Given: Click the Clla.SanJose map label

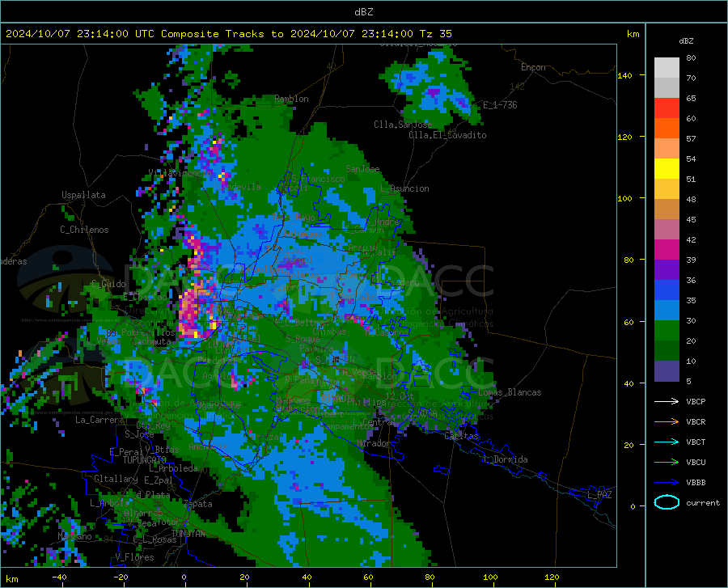Looking at the screenshot, I should (403, 125).
